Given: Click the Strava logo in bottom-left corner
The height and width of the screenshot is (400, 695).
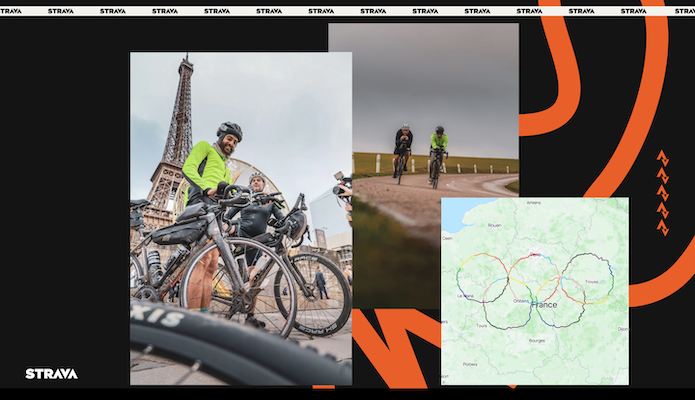Looking at the screenshot, I should (51, 374).
